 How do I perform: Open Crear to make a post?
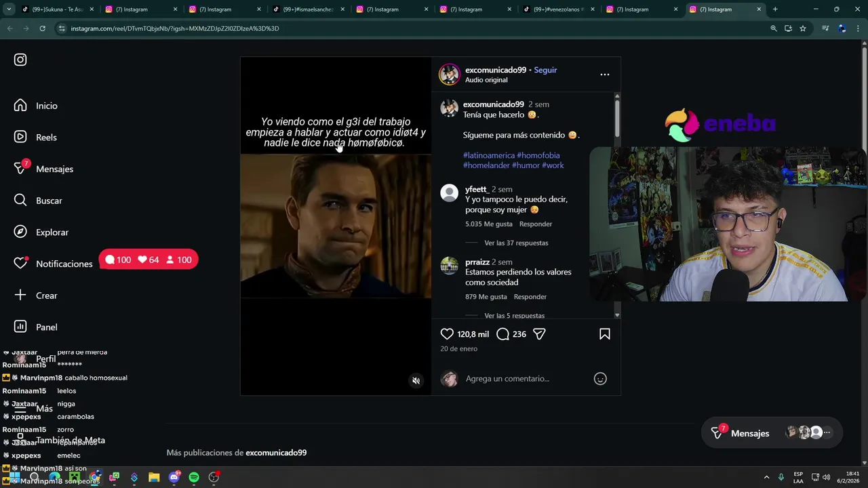[x=37, y=296]
